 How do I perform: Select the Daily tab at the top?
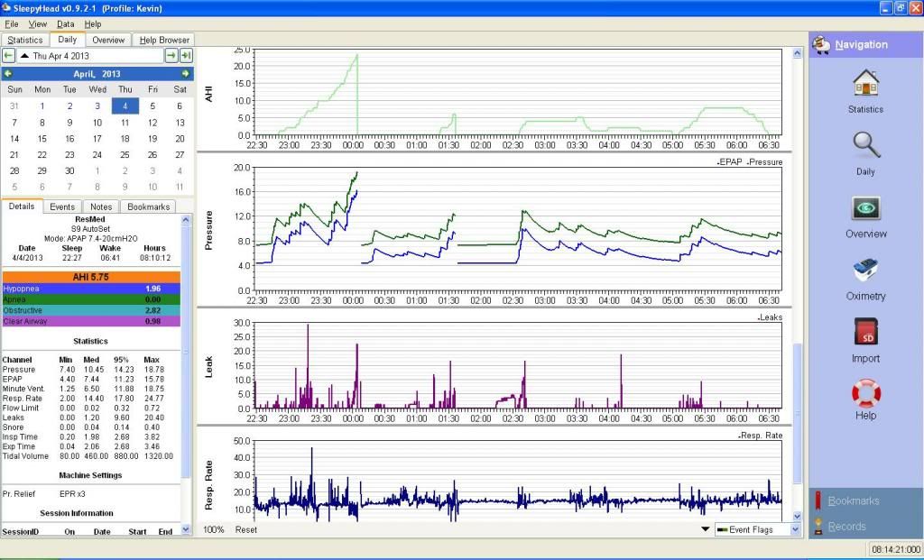click(x=67, y=40)
